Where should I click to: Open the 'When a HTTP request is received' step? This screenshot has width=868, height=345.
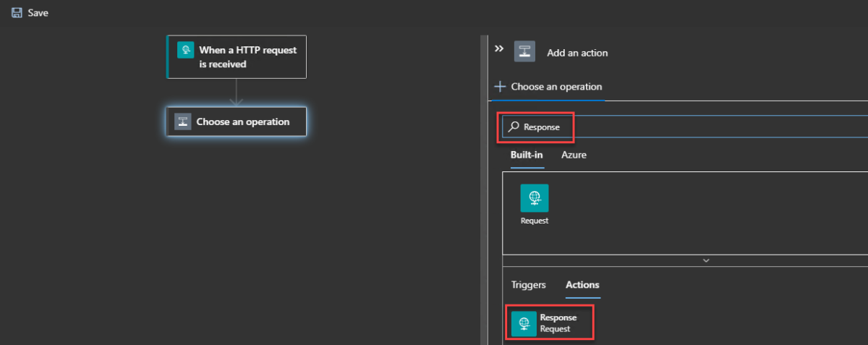[237, 57]
